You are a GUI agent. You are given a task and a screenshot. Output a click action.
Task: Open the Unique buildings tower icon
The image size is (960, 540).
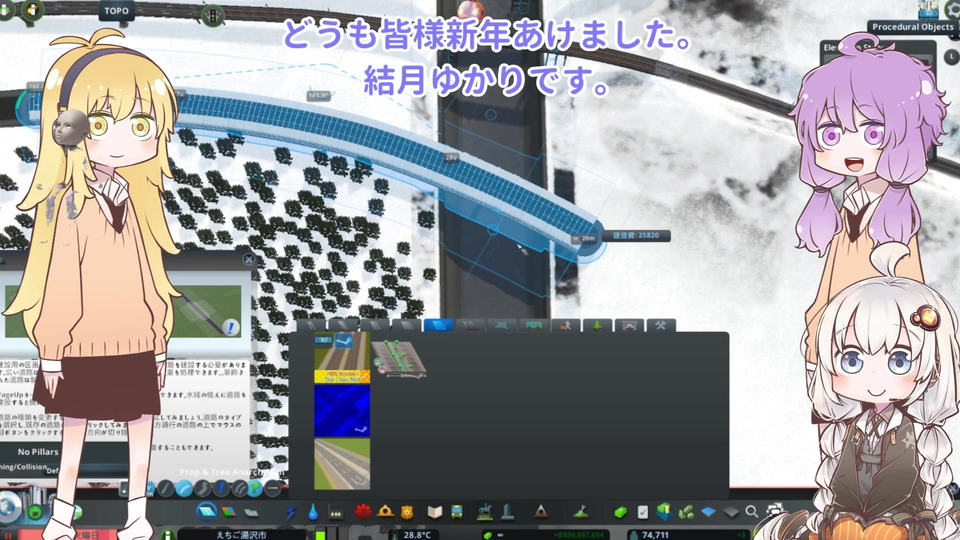point(508,511)
